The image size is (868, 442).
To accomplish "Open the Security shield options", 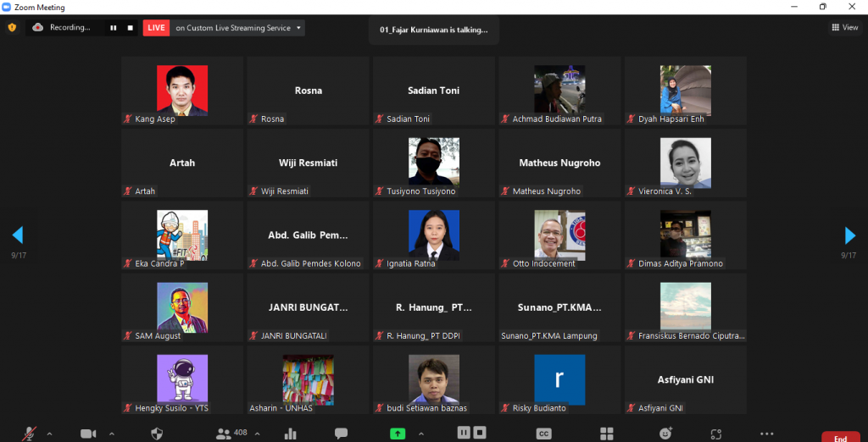I will click(157, 434).
